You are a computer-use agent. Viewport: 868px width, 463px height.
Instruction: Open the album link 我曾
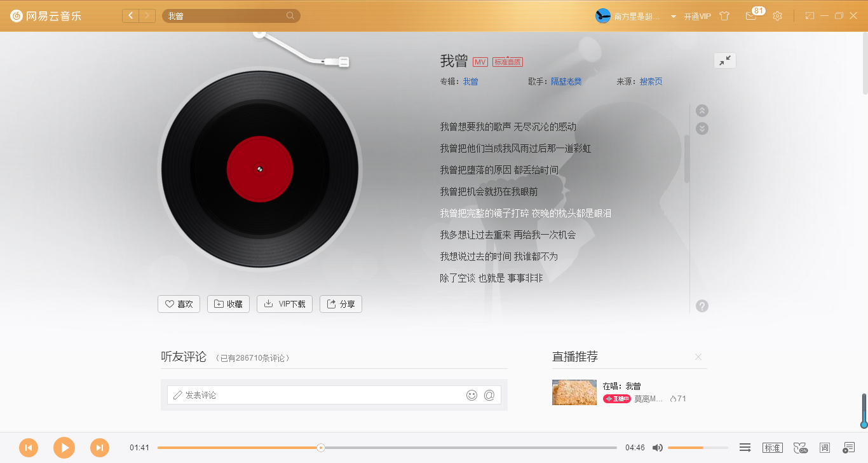click(470, 81)
